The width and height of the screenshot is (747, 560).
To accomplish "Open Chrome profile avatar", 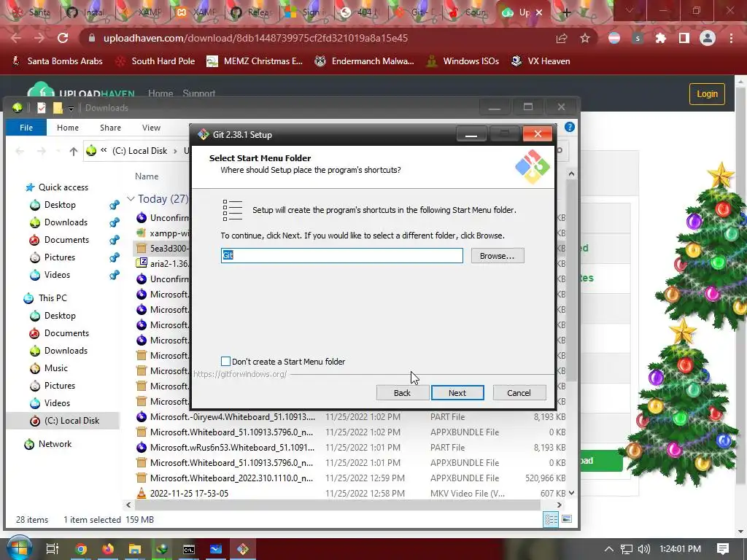I will 708,38.
